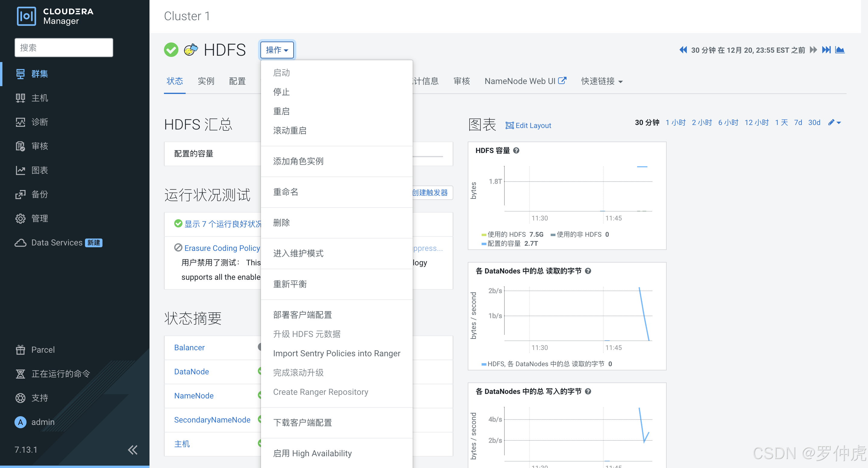Click rewind time range double-left arrow

pyautogui.click(x=683, y=50)
